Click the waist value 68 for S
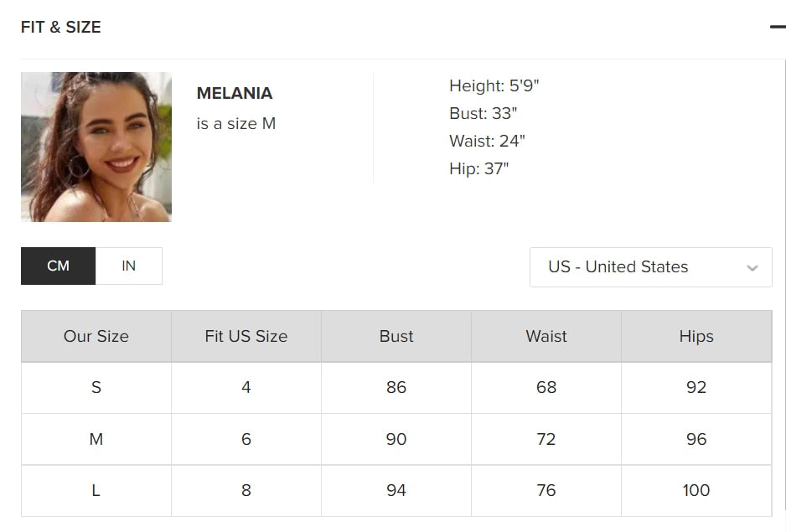The height and width of the screenshot is (532, 786). pyautogui.click(x=546, y=387)
